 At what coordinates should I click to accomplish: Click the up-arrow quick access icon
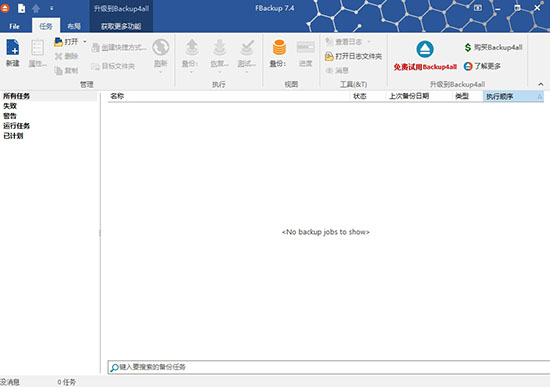[x=36, y=8]
